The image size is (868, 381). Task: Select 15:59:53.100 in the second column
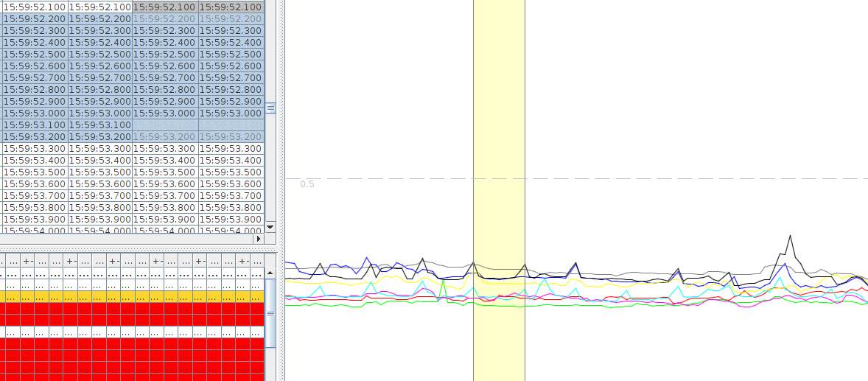tap(99, 125)
